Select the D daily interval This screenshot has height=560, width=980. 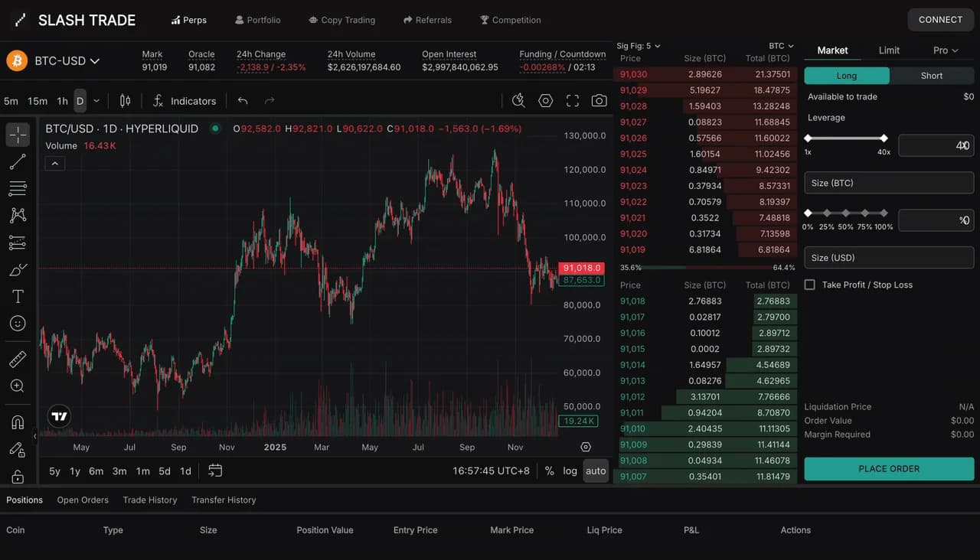point(80,101)
